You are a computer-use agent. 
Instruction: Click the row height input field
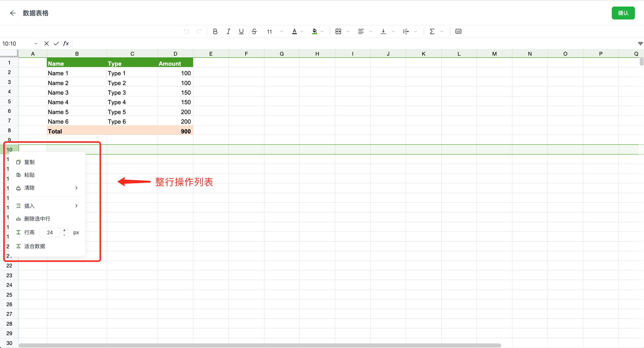tap(50, 232)
